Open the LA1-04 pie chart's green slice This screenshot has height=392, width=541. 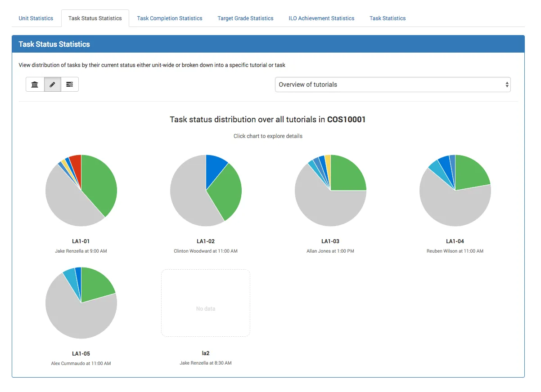[470, 173]
